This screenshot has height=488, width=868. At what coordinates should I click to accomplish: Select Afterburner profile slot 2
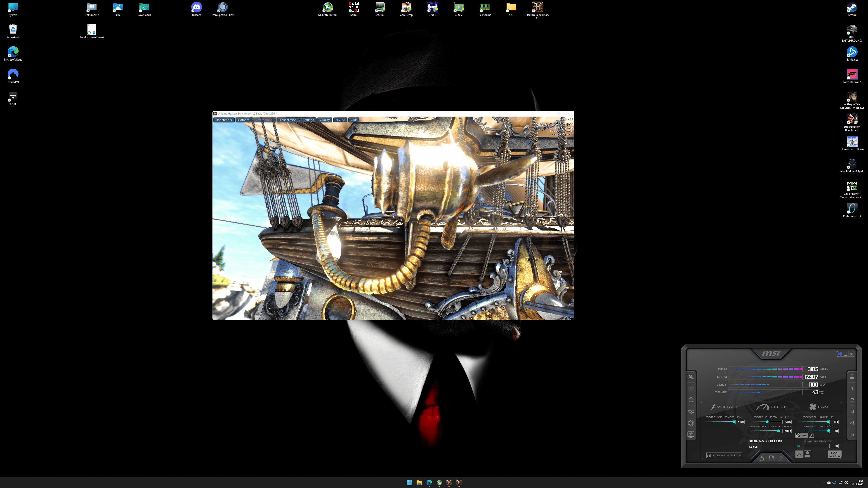852,400
